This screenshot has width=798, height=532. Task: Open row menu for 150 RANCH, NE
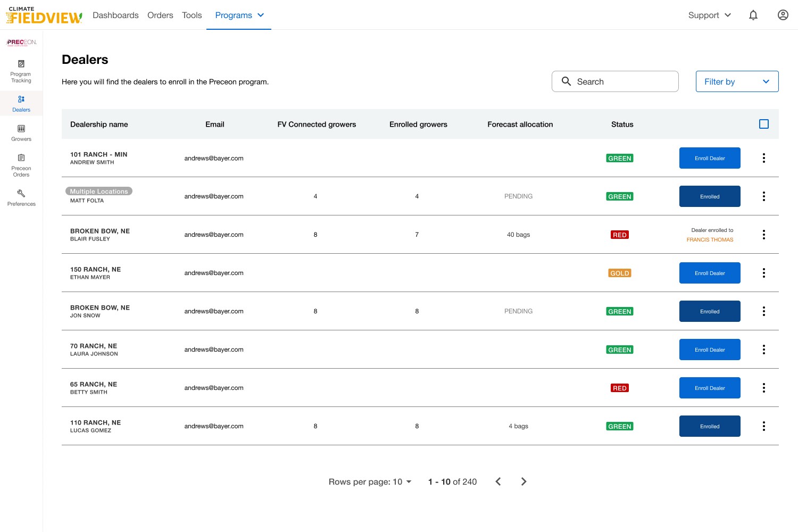click(x=764, y=273)
